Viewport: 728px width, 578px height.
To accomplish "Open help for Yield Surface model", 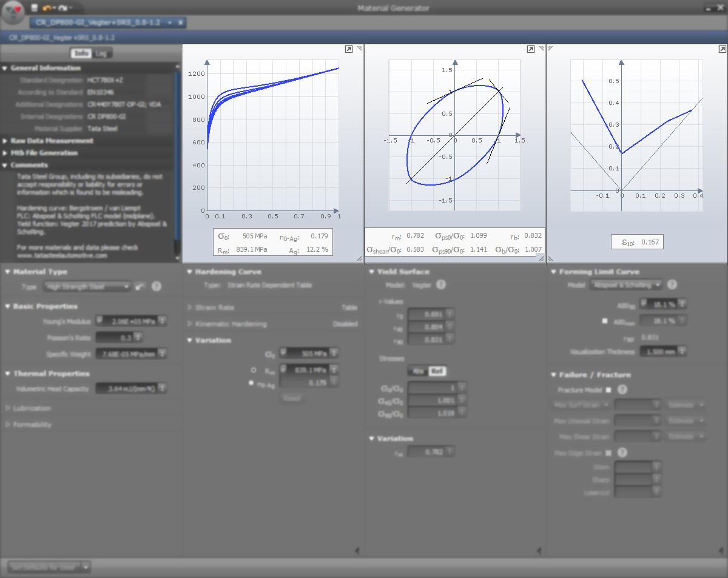I will tap(441, 284).
